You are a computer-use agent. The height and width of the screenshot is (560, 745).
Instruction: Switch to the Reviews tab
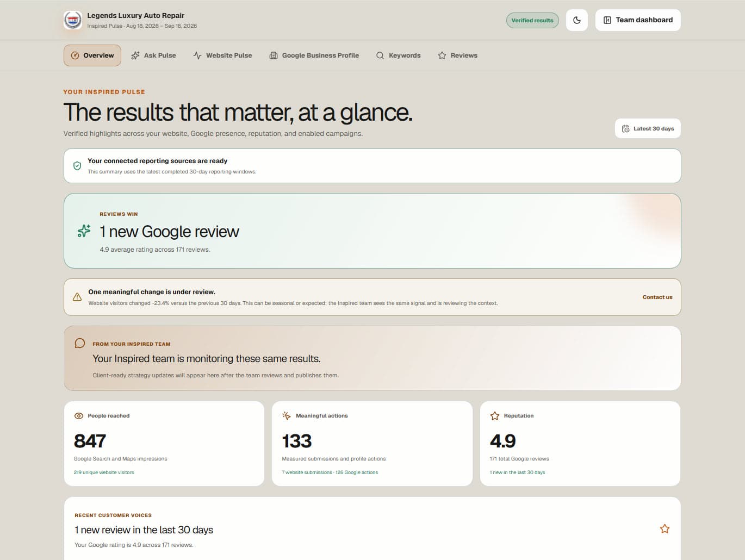(458, 55)
